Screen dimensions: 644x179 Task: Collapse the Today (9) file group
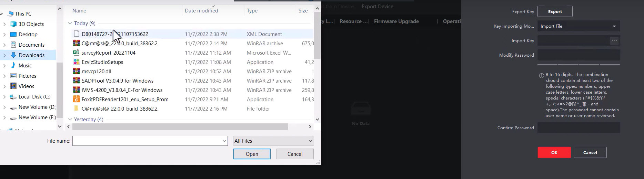[x=70, y=23]
